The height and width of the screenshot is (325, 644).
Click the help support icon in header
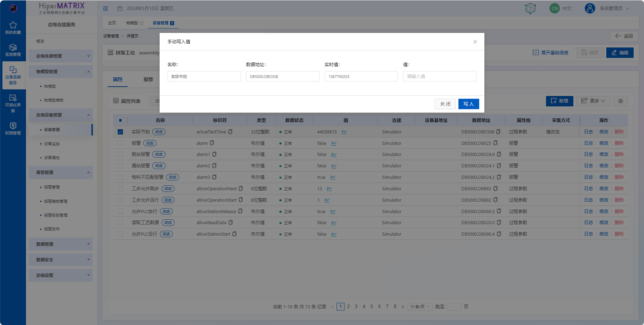click(x=530, y=8)
